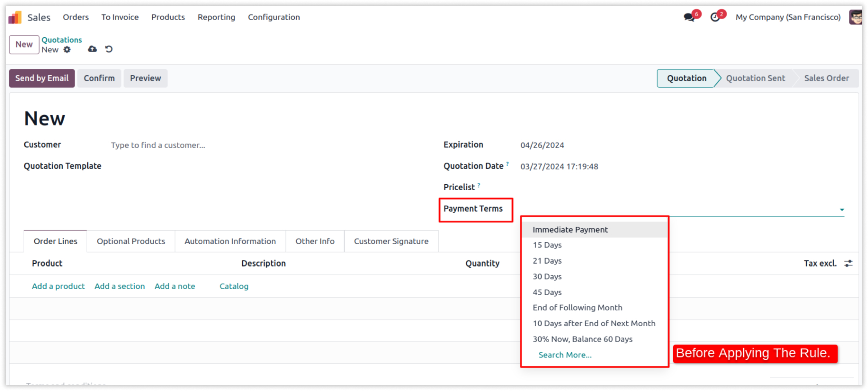Choose 10 Days after End of Next Month
Image resolution: width=868 pixels, height=391 pixels.
[594, 323]
